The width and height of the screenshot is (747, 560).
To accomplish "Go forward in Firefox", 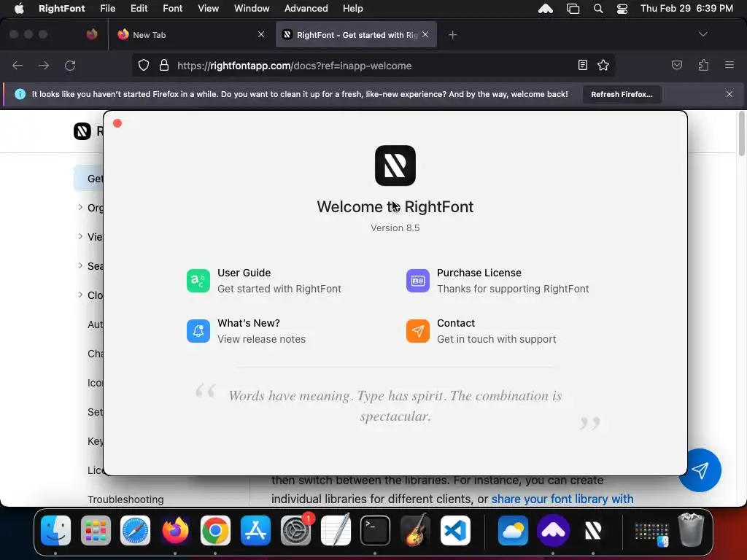I will (x=44, y=65).
